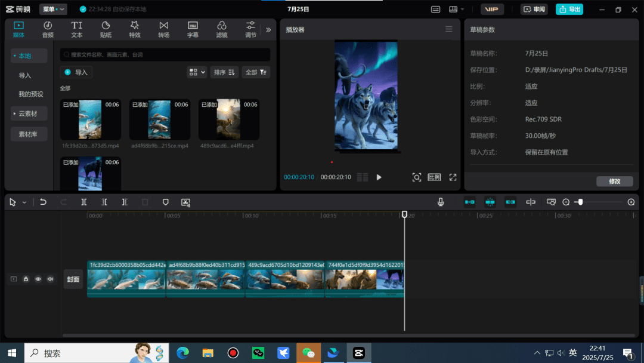This screenshot has width=644, height=363.
Task: Go to the 特效 effects tab
Action: [x=135, y=30]
